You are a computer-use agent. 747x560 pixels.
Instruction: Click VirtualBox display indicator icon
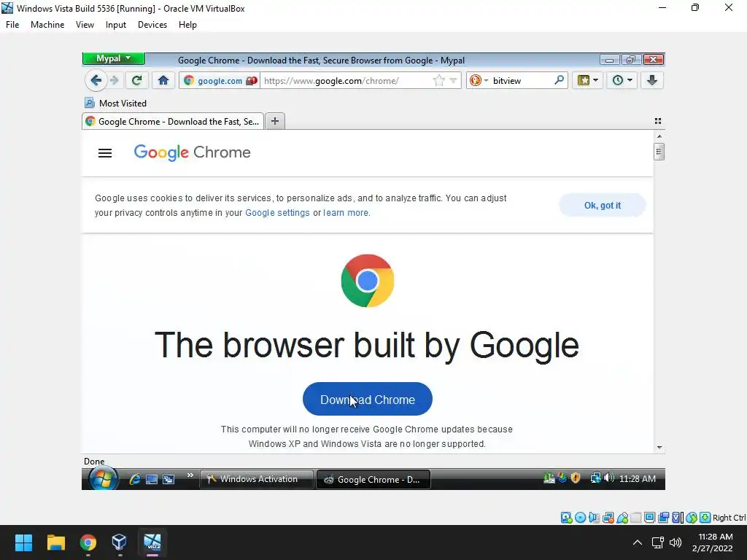649,518
